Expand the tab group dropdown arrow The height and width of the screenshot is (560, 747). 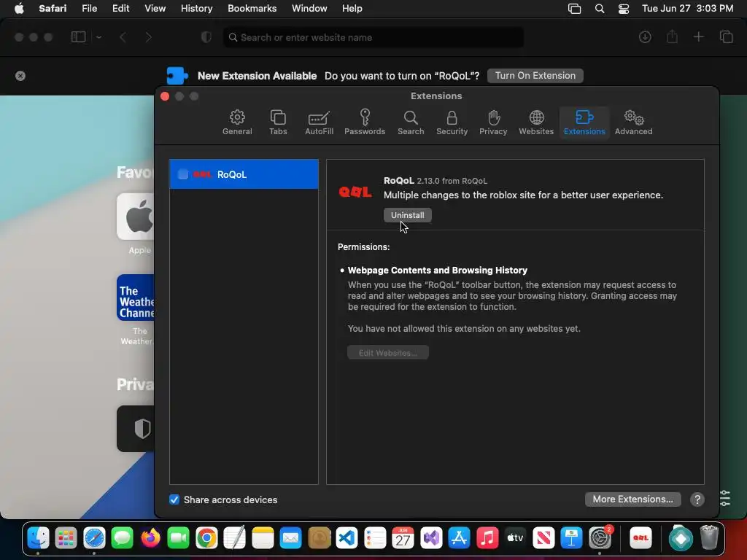tap(98, 37)
